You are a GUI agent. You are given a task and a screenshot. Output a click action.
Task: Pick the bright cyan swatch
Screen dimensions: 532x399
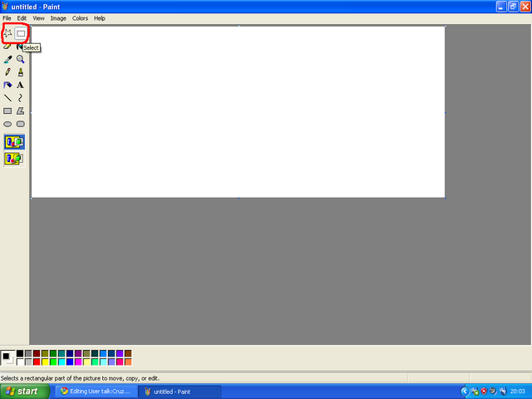pyautogui.click(x=62, y=362)
